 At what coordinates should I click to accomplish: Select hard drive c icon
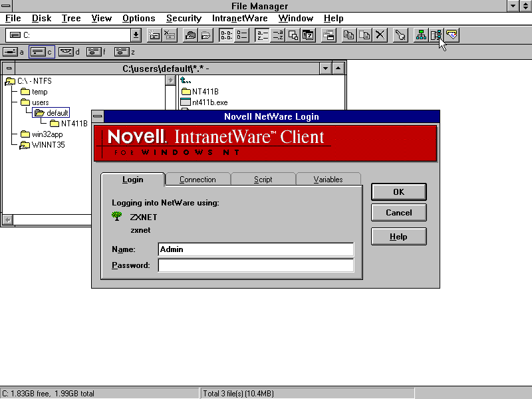(38, 52)
